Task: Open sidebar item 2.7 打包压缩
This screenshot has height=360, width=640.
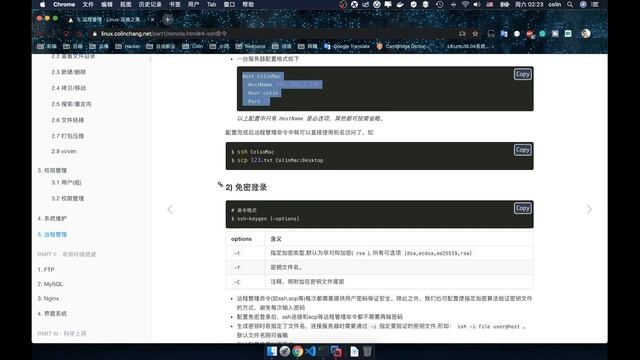Action: click(x=67, y=136)
